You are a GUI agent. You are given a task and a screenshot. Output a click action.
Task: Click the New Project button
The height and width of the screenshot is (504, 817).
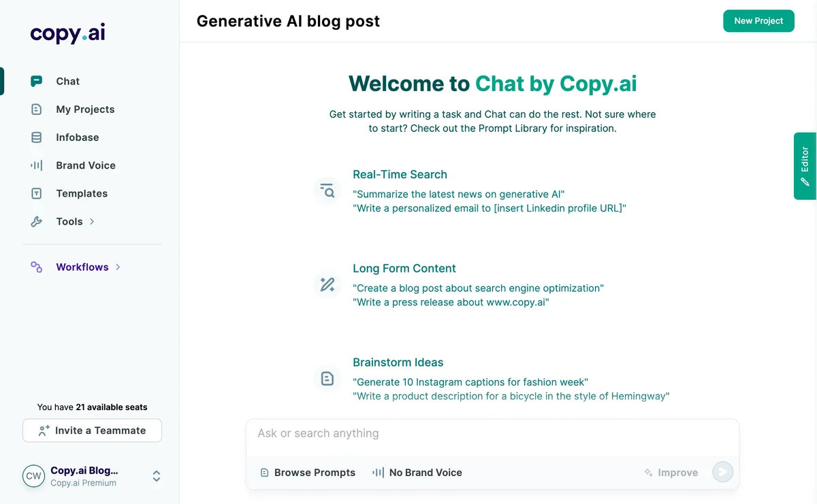pos(758,20)
